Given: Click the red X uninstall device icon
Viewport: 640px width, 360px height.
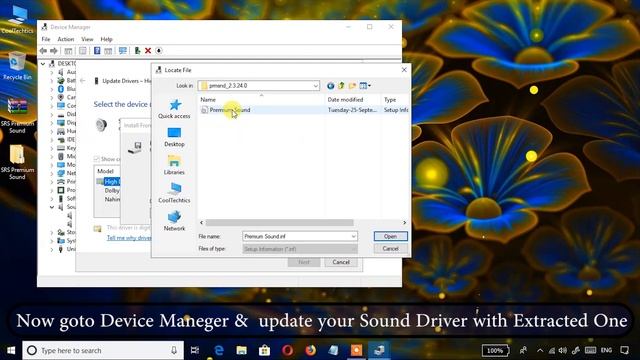Looking at the screenshot, I should coord(148,51).
